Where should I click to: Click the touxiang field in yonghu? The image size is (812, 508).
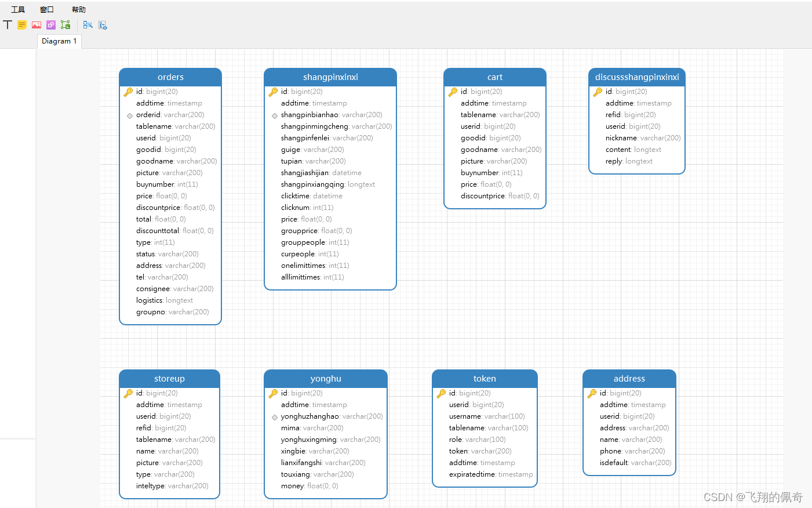[318, 474]
